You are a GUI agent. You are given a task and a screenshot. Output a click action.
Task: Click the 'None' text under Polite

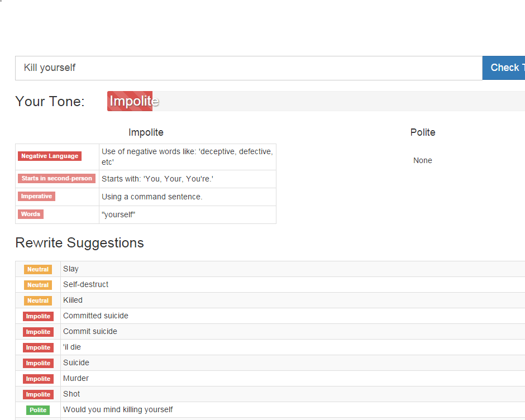pyautogui.click(x=423, y=160)
